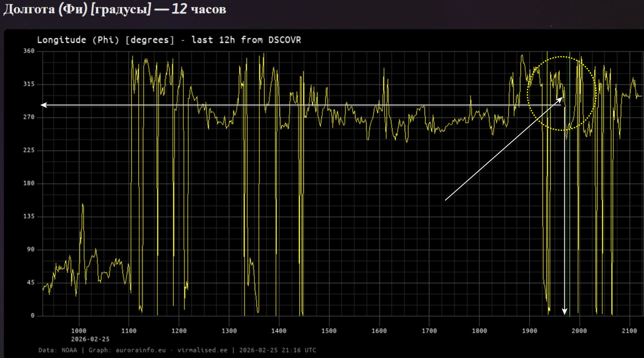
Task: Click the left-pointing white arrowhead near 270
Action: 44,105
